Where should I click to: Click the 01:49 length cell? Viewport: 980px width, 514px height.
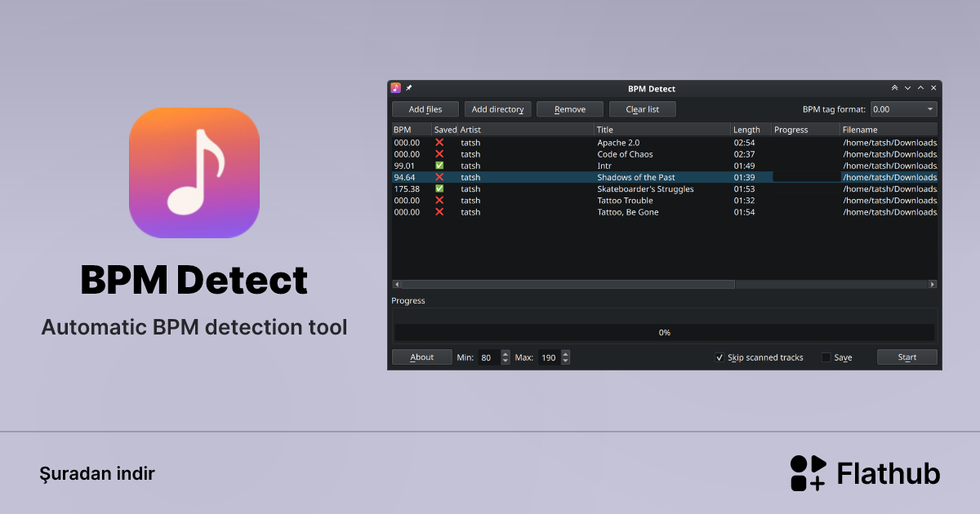point(744,166)
